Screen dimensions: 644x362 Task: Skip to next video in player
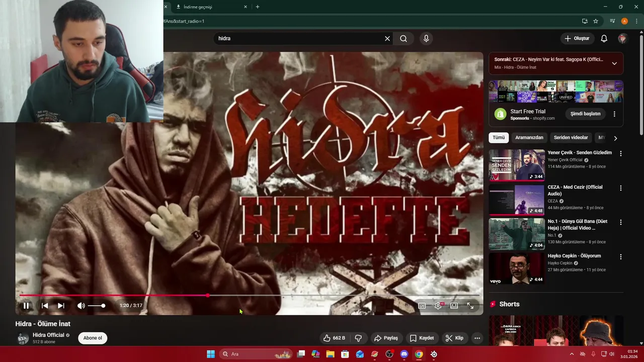tap(61, 305)
